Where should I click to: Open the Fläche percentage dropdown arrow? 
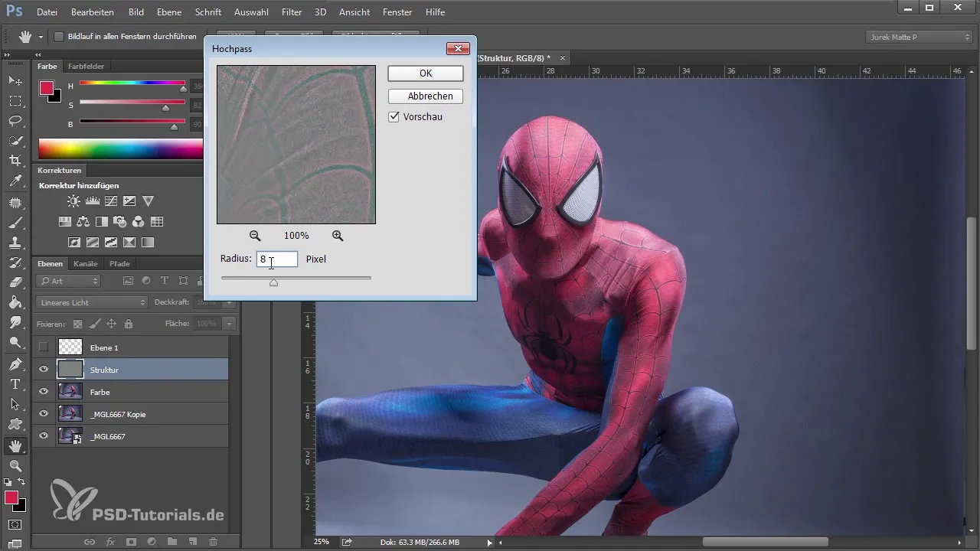228,324
